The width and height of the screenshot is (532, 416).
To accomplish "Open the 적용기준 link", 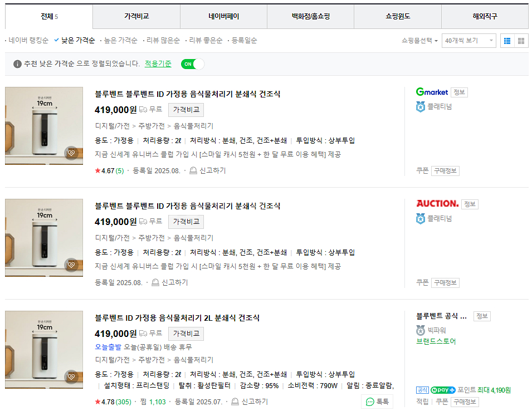I will [158, 64].
